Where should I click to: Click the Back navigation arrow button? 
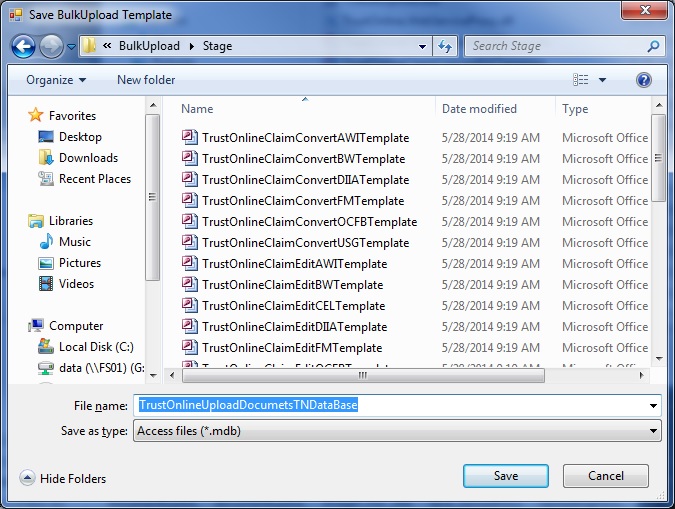pos(23,46)
